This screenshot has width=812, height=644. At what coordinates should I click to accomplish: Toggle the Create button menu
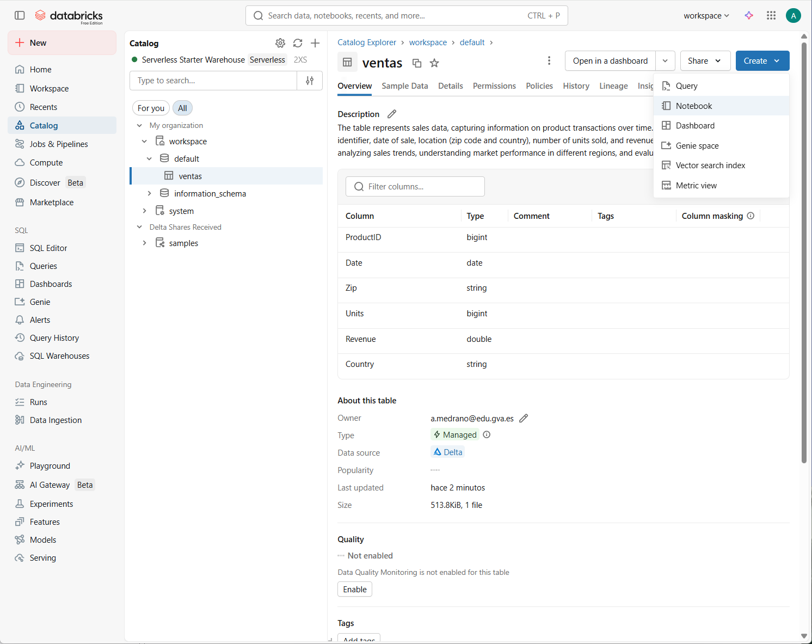[x=762, y=60]
